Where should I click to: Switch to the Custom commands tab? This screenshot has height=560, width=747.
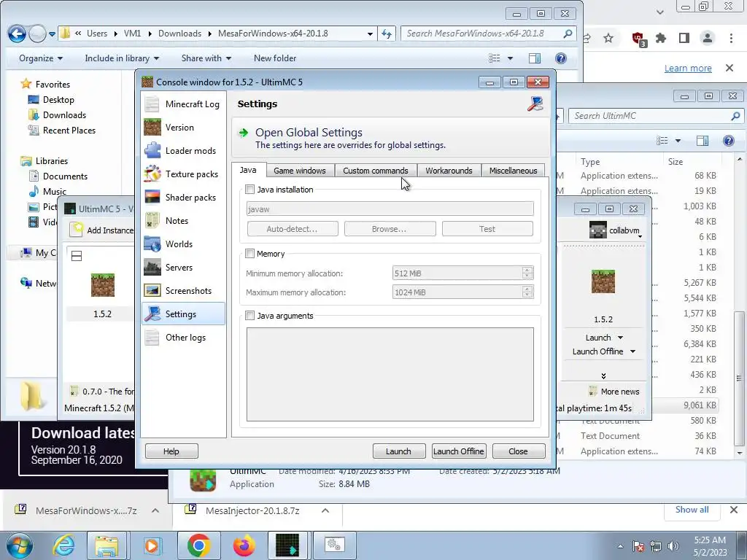pos(376,171)
